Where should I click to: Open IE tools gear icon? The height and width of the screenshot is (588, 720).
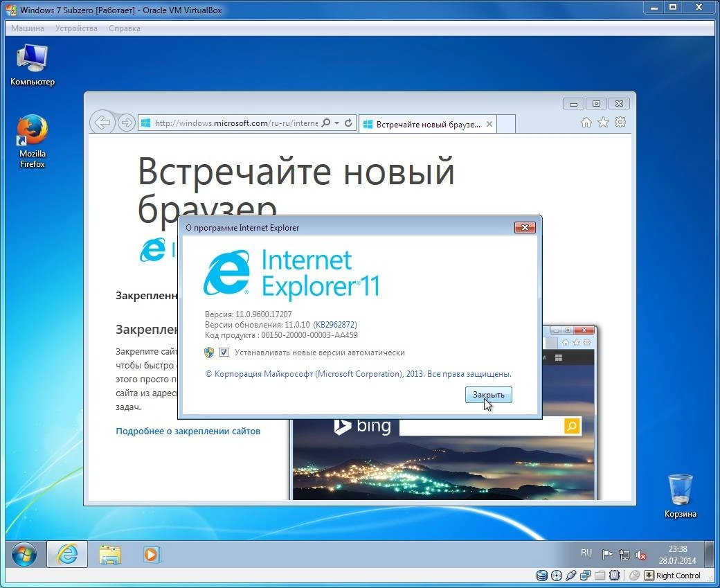(620, 122)
